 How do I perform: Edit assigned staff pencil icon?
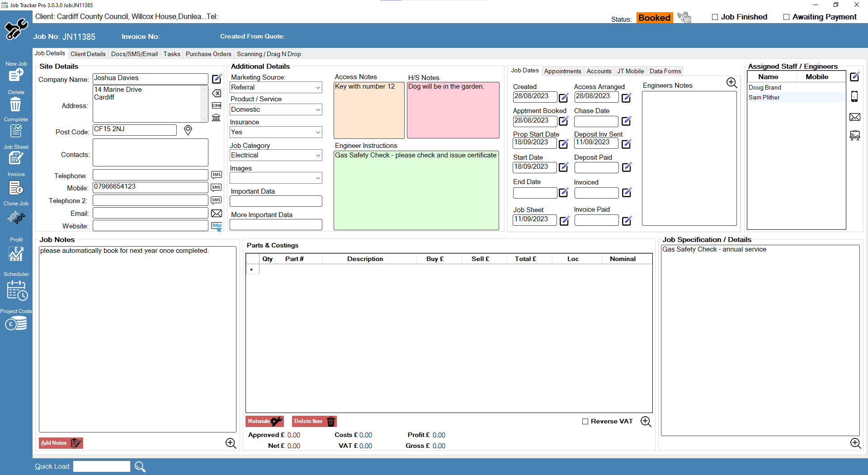pyautogui.click(x=854, y=76)
